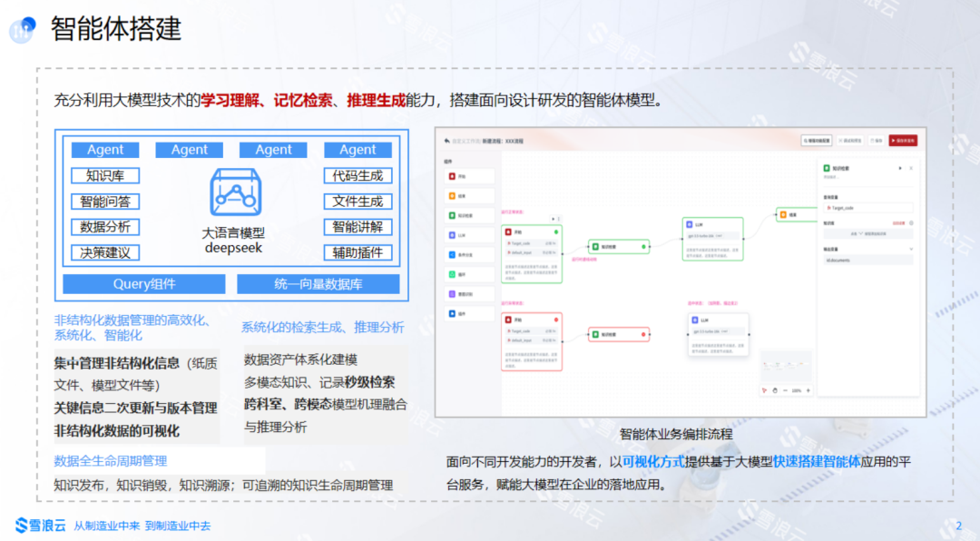Click the large language model cube icon
980x541 pixels.
[x=235, y=192]
